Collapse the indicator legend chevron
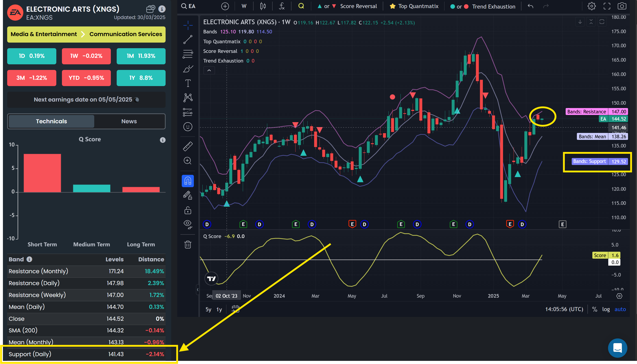Screen dimensions: 637x364 click(x=209, y=71)
